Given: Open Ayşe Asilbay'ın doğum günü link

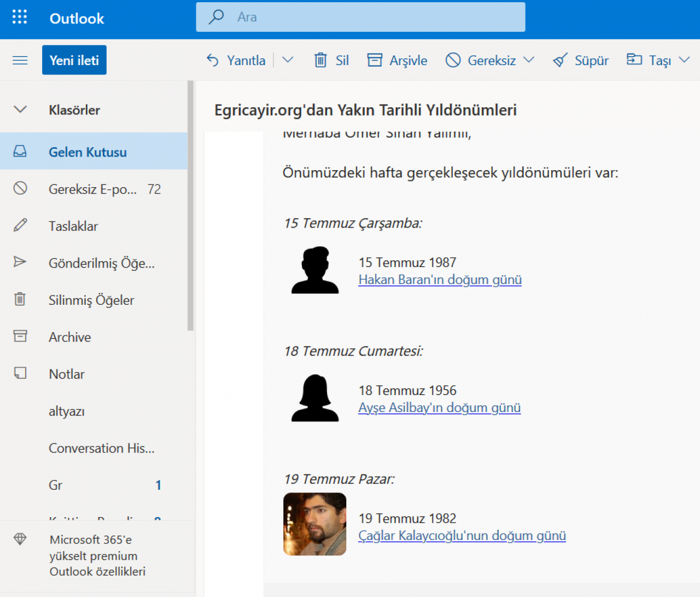Looking at the screenshot, I should (x=439, y=408).
